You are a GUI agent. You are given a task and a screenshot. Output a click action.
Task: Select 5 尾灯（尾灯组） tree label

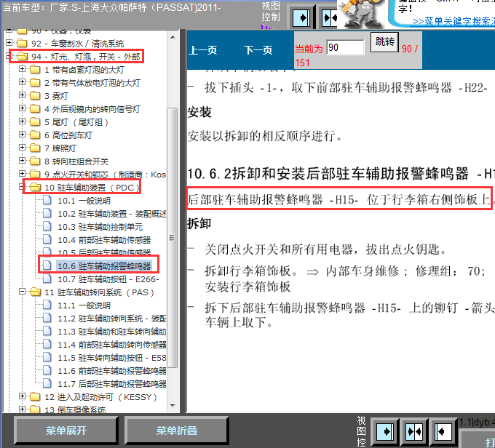[76, 122]
